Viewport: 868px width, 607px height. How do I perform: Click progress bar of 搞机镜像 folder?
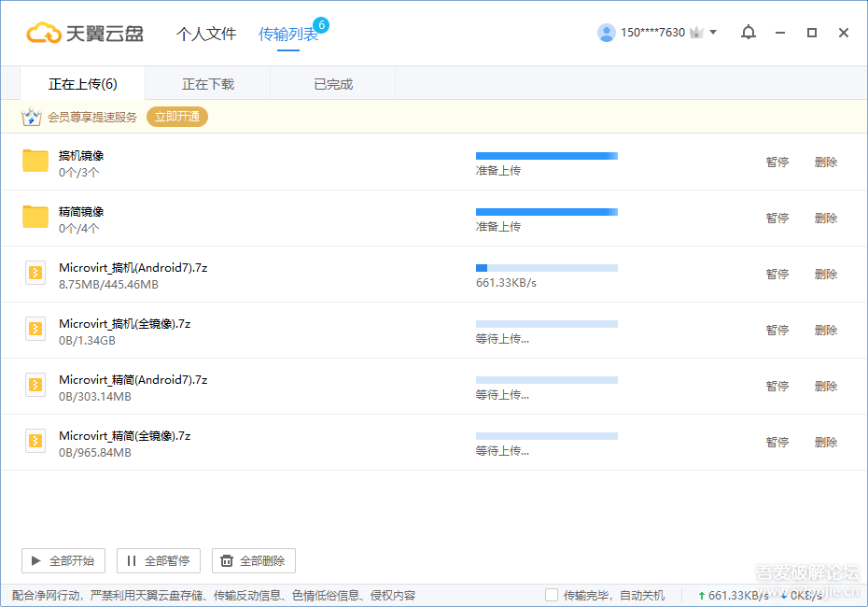coord(547,156)
